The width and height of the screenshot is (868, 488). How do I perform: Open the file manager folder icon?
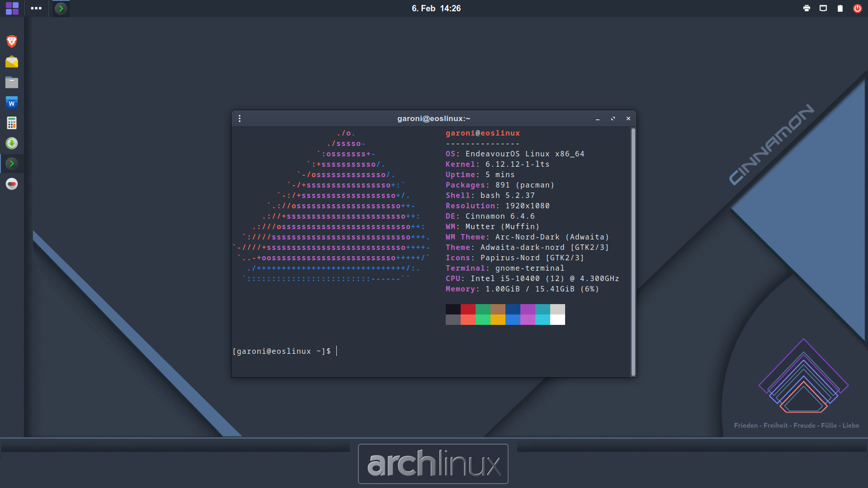[x=12, y=82]
